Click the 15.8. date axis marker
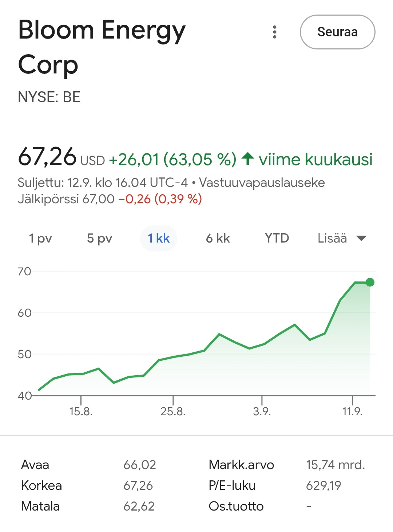This screenshot has height=532, width=393. [x=81, y=411]
